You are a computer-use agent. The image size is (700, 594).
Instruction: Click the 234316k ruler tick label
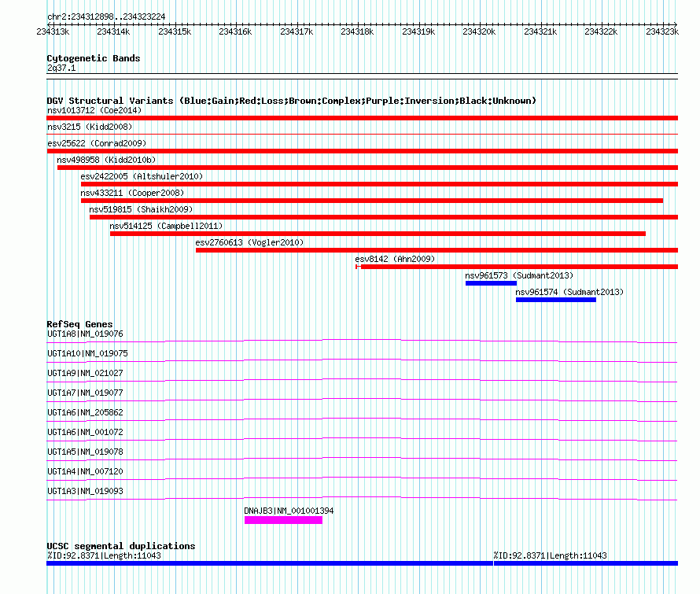point(235,31)
